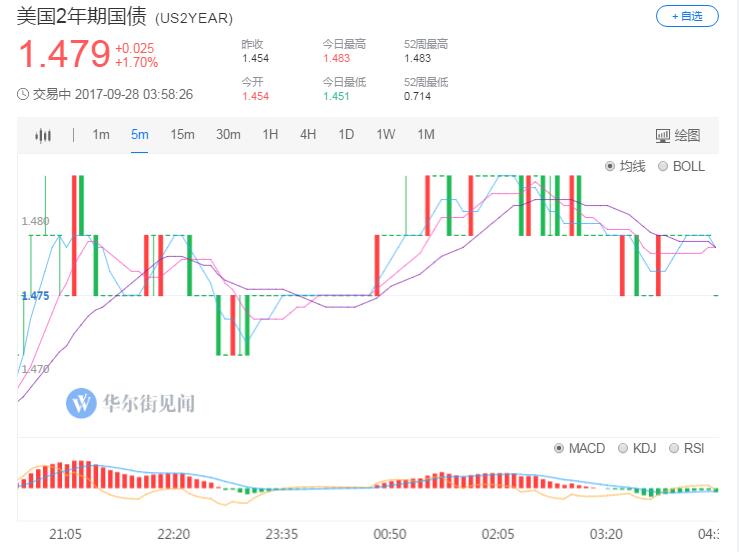Screen dimensions: 739x552
Task: Click the current price 1.479
Action: tap(64, 54)
